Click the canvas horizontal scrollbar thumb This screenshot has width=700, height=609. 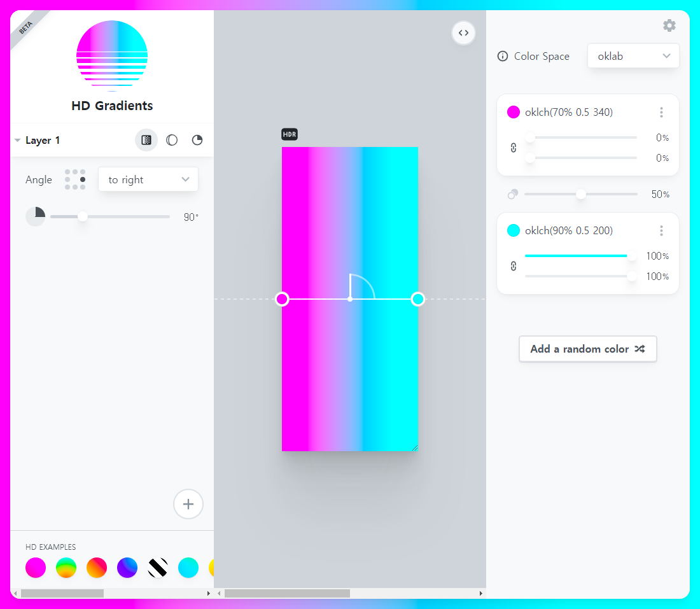[287, 593]
